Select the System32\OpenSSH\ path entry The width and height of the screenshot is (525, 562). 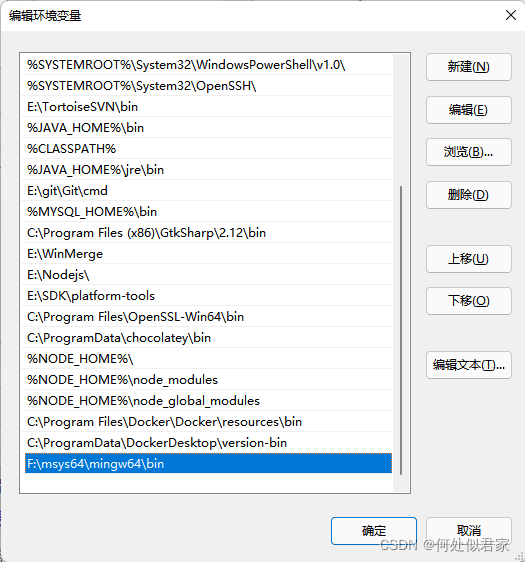click(x=207, y=86)
